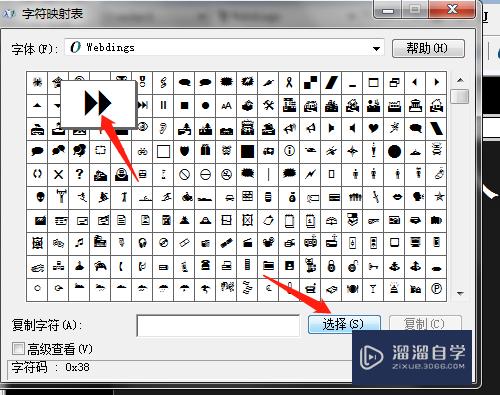Select the game controller symbol
This screenshot has height=395, width=500.
(x=100, y=266)
